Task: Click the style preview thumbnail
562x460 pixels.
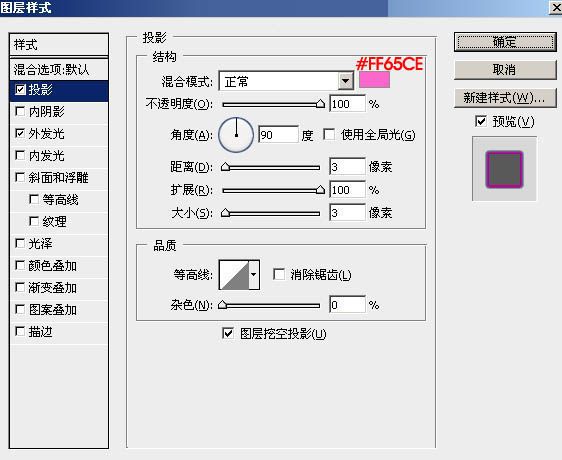Action: (504, 169)
